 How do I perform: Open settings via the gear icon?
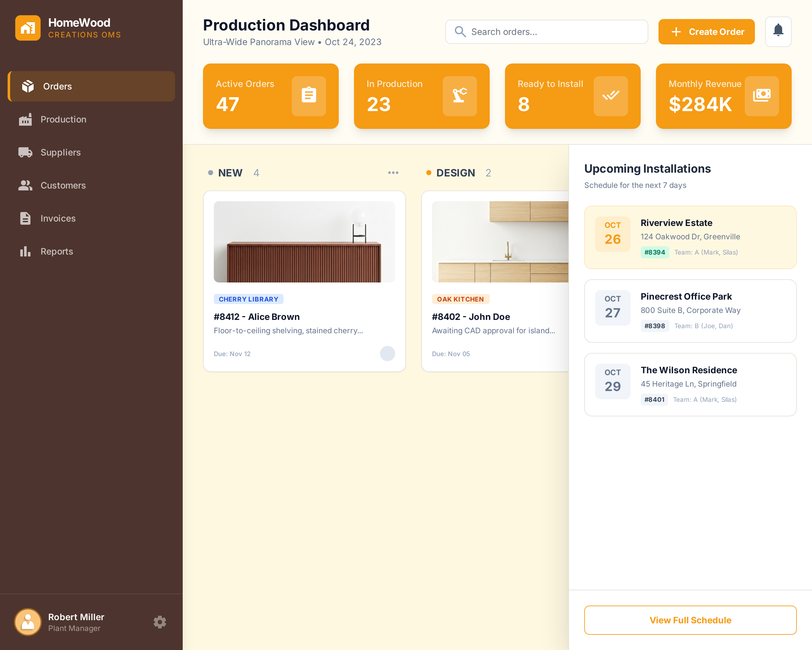tap(160, 622)
